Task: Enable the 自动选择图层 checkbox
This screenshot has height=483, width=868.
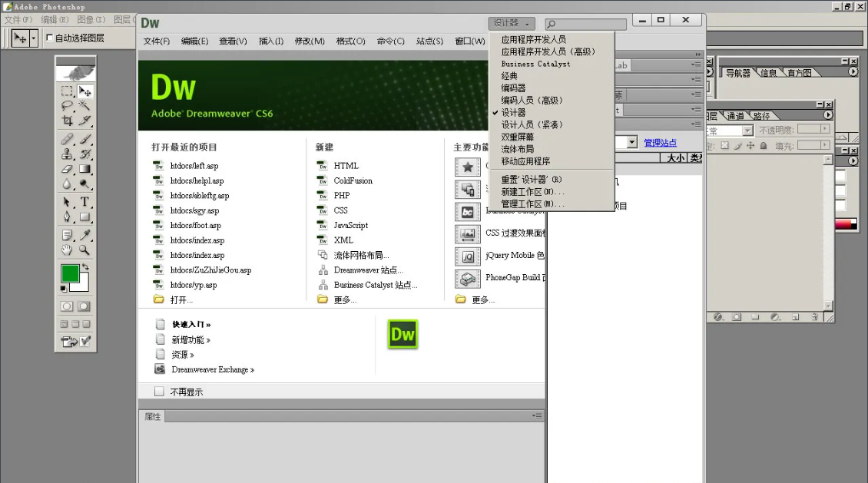Action: (50, 38)
